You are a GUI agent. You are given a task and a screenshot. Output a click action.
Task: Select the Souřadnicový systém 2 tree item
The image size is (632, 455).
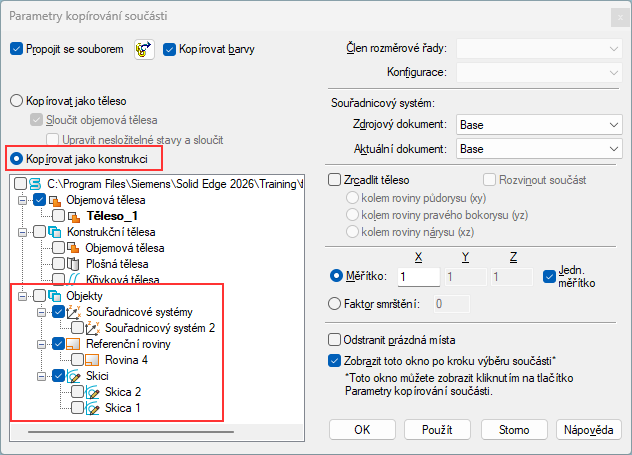(x=160, y=328)
